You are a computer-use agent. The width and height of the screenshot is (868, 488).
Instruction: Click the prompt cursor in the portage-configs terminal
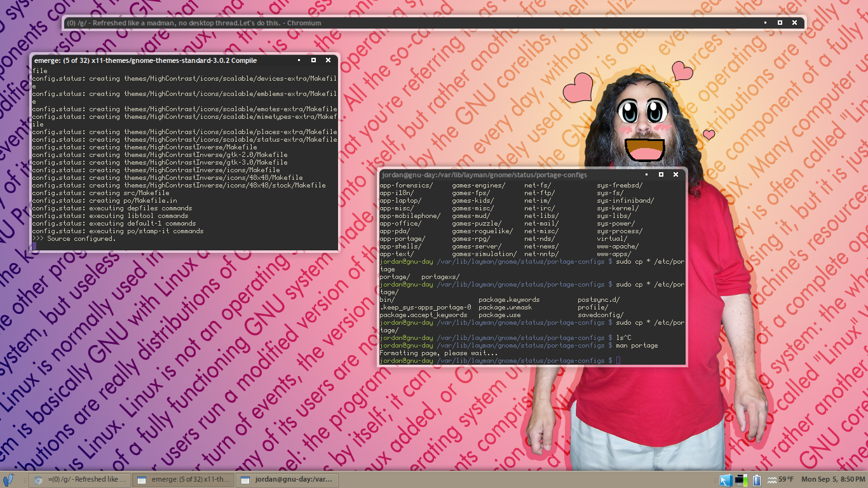tap(618, 361)
